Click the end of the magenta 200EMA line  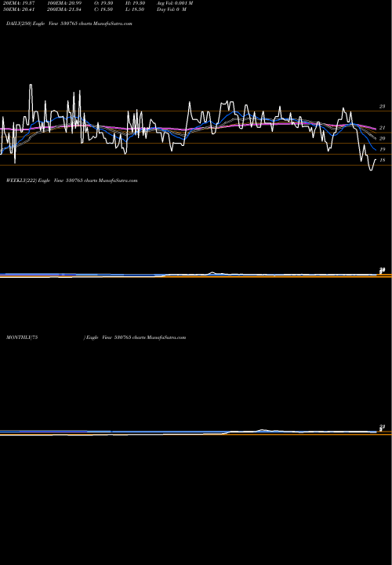click(x=376, y=129)
